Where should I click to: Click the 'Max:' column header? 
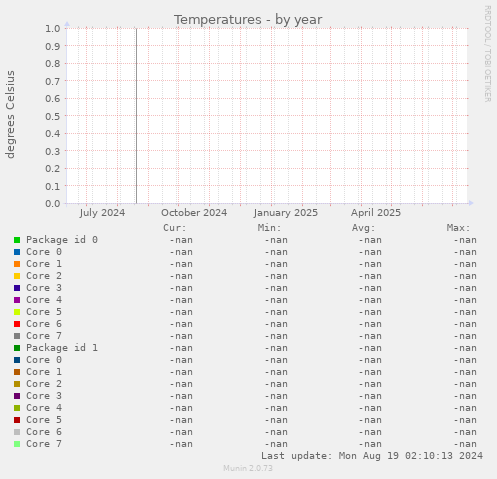click(458, 228)
